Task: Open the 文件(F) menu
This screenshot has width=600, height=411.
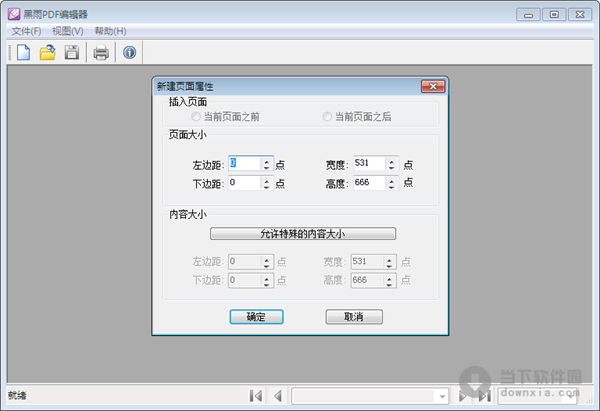Action: [25, 31]
